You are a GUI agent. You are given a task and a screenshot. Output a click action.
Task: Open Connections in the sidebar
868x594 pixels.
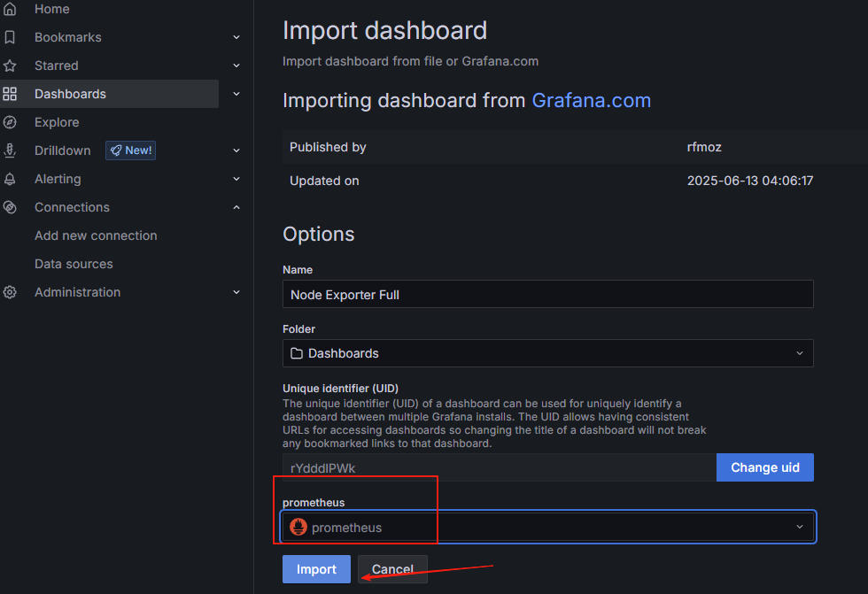tap(72, 207)
